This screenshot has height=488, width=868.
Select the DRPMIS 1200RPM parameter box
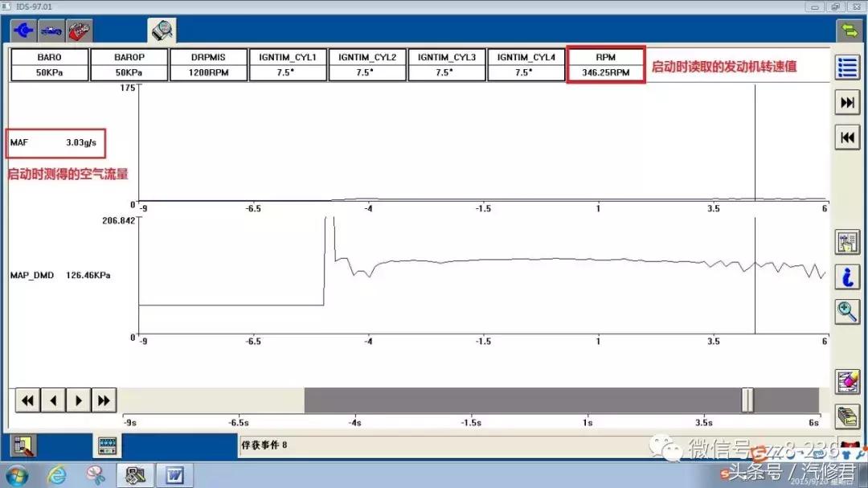[x=208, y=65]
